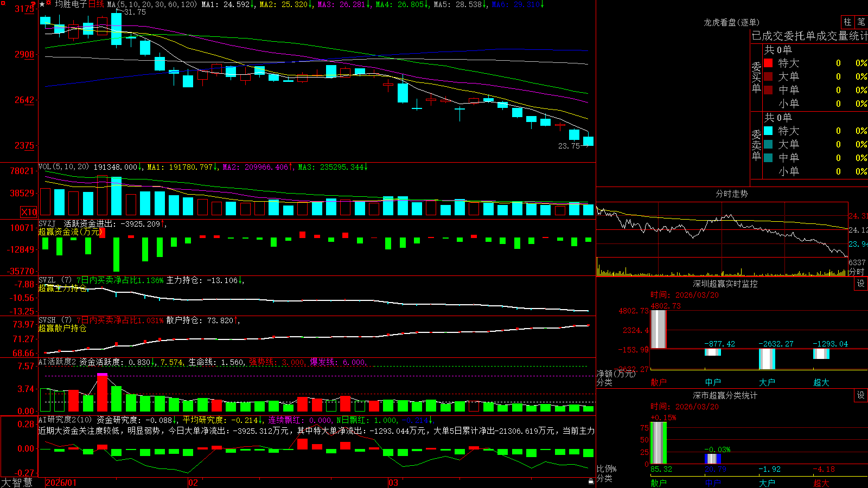Viewport: 868px width, 488px height.
Task: Click the MA5: 28.538 value
Action: pos(458,4)
